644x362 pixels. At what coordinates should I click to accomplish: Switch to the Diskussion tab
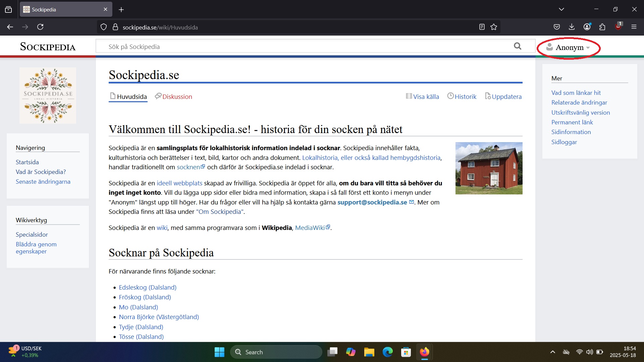(x=177, y=97)
